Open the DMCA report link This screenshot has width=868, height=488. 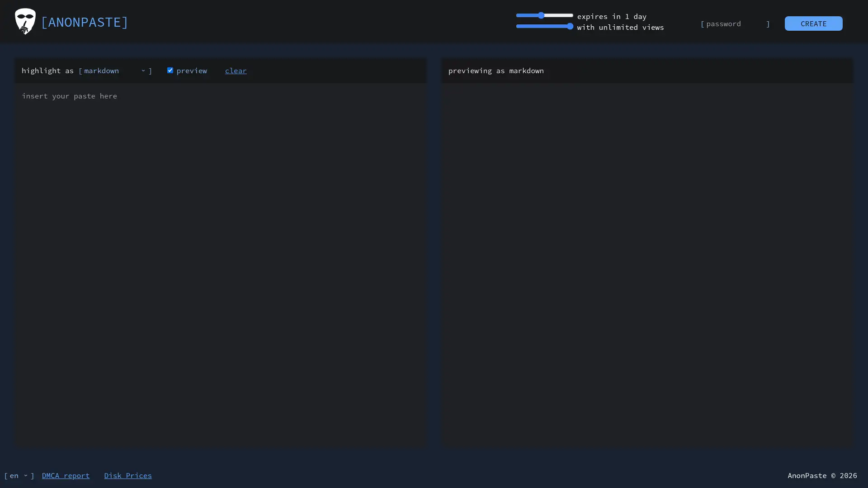click(x=66, y=475)
